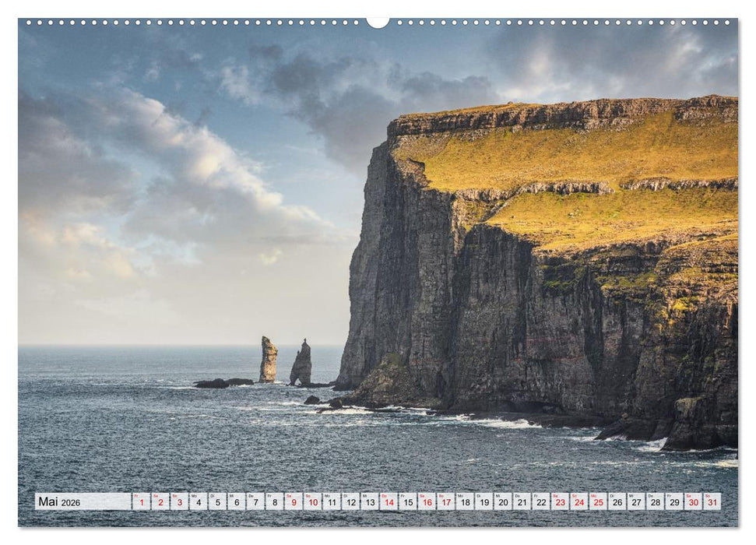Image resolution: width=756 pixels, height=545 pixels.
Task: Select red date 25 in calendar row
Action: [x=597, y=502]
